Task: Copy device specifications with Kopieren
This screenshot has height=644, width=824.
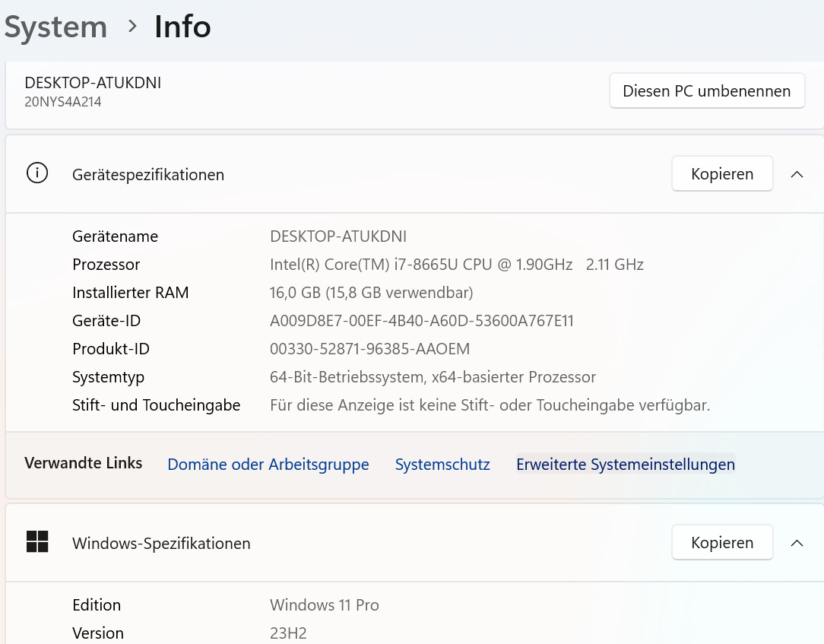Action: coord(722,173)
